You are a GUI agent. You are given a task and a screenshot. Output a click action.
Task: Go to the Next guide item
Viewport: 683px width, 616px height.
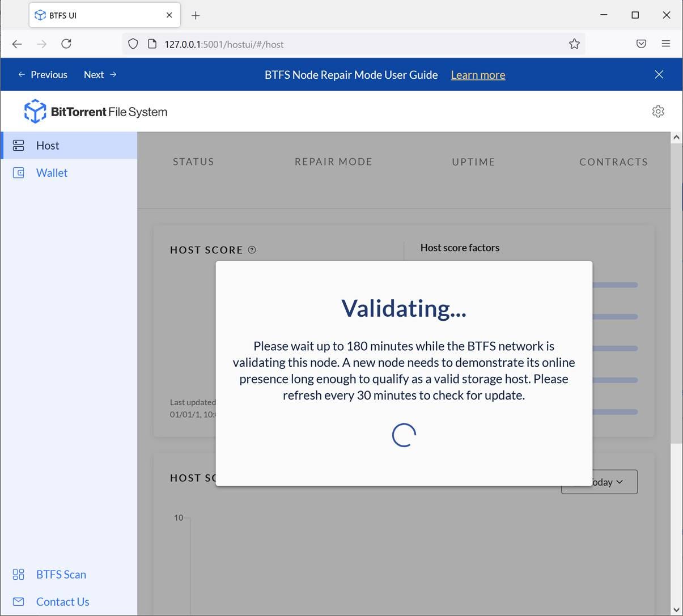(x=100, y=75)
